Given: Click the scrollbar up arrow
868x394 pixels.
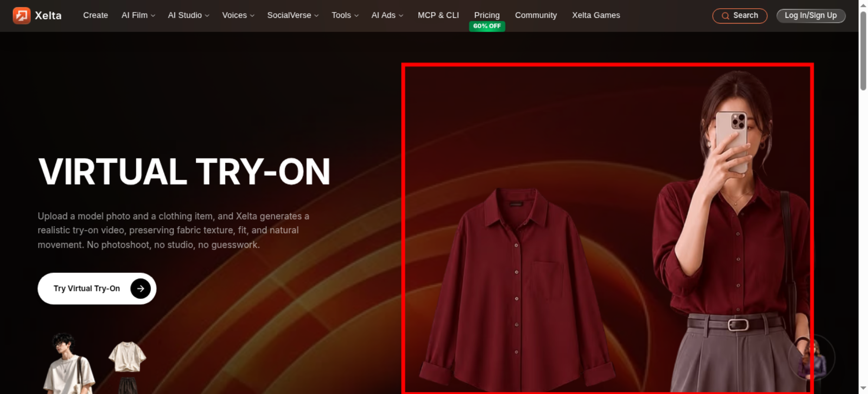Looking at the screenshot, I should coord(863,5).
